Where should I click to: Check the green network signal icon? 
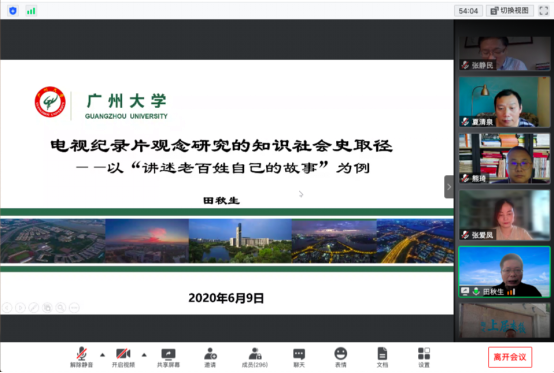pyautogui.click(x=31, y=11)
